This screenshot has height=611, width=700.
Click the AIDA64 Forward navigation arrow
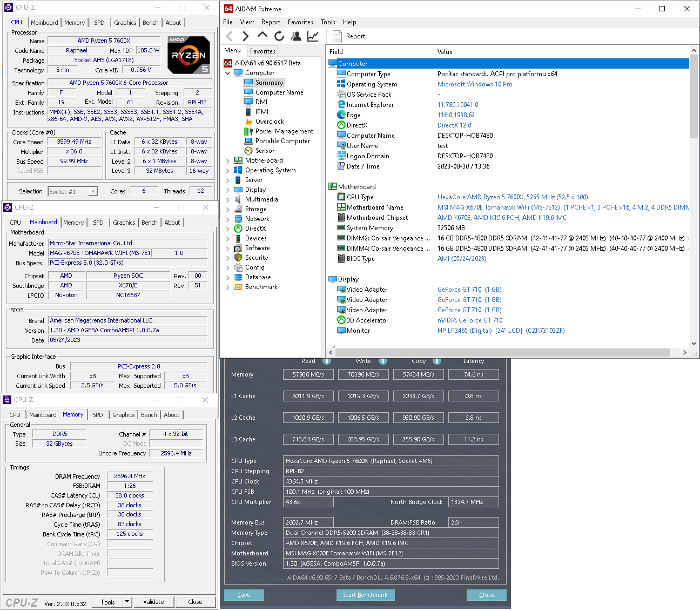pyautogui.click(x=246, y=36)
